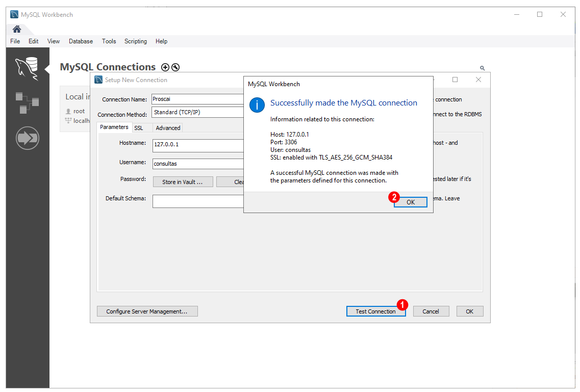Open the Connection Method dropdown
Viewport: 580px width, 392px height.
pos(198,112)
